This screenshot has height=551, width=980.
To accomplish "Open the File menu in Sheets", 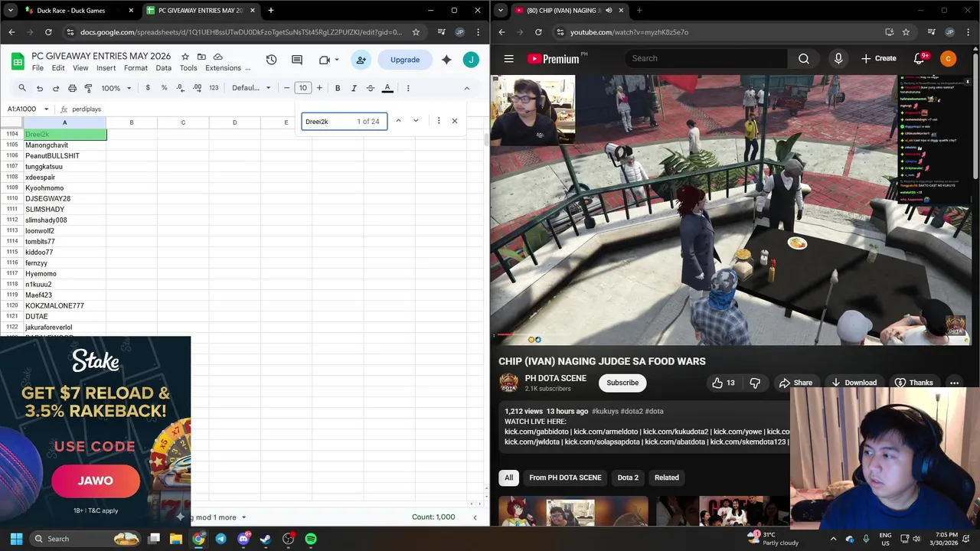I will coord(38,68).
